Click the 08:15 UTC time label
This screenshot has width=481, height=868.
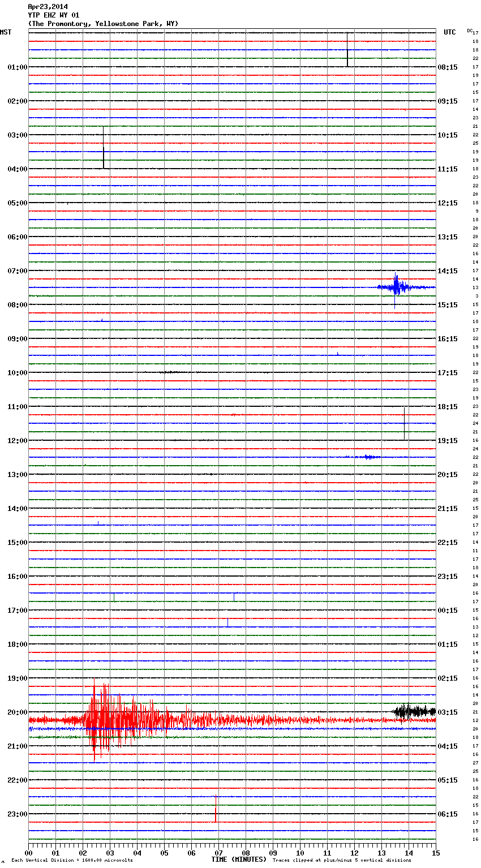coord(448,67)
